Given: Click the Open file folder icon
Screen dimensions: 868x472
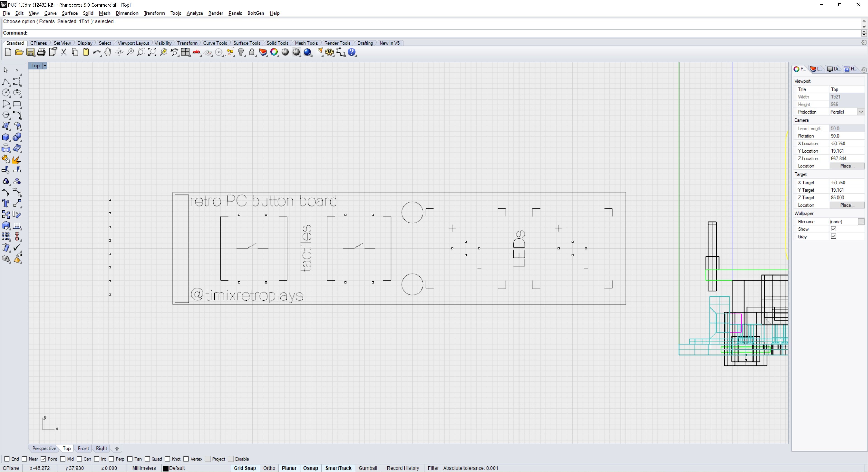Looking at the screenshot, I should (19, 52).
